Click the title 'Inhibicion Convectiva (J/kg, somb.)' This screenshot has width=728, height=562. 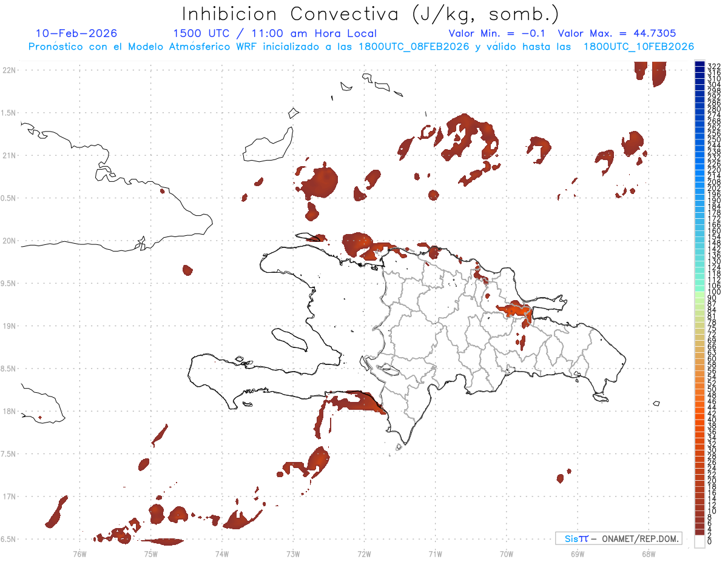point(371,14)
